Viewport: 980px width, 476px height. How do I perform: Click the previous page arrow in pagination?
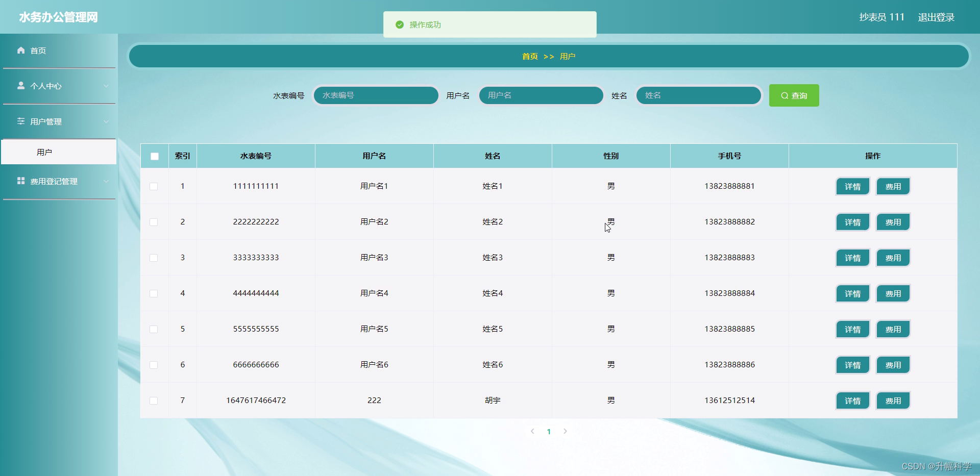pyautogui.click(x=532, y=431)
